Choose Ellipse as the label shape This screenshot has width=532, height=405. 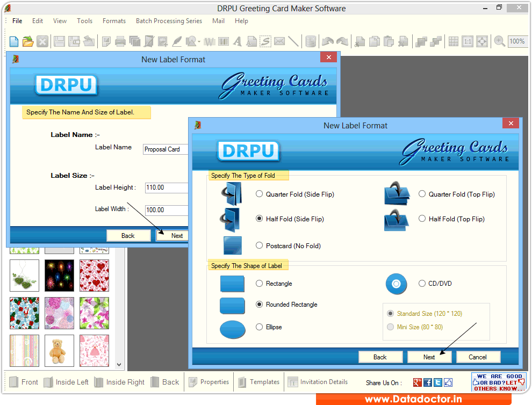point(259,327)
